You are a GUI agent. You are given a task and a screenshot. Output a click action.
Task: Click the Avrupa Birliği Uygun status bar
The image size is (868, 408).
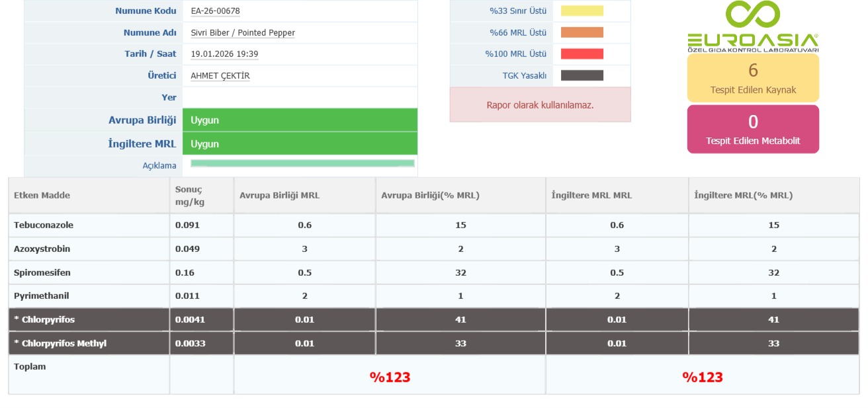299,120
